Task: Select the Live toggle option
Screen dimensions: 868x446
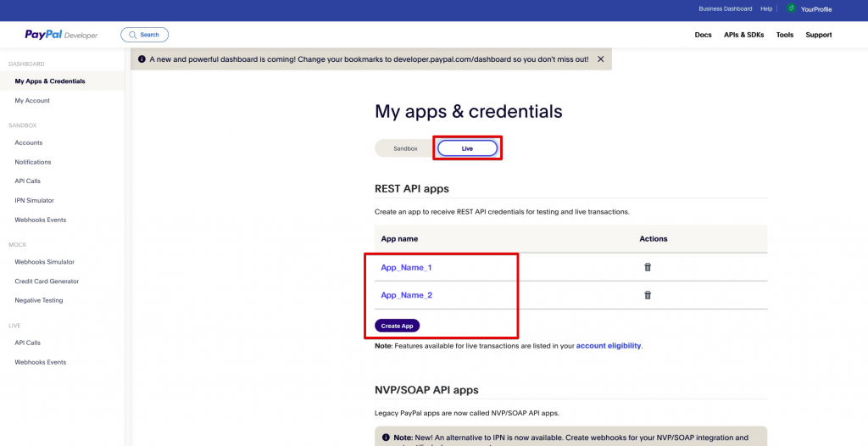Action: tap(467, 148)
